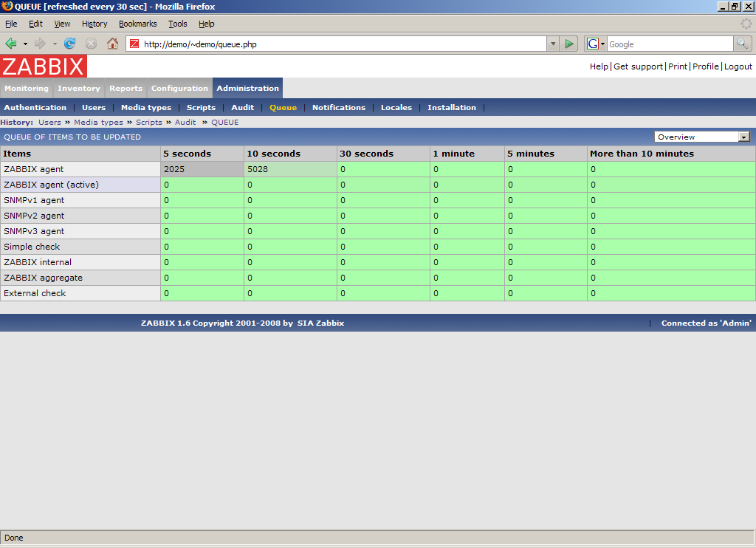Image resolution: width=756 pixels, height=548 pixels.
Task: Click the browser Back arrow icon
Action: point(11,44)
